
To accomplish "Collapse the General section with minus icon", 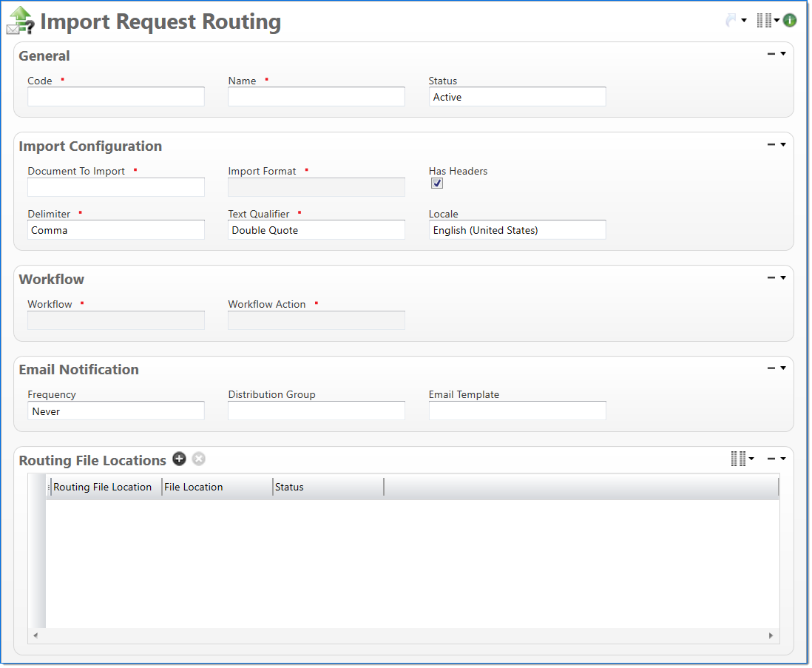I will pyautogui.click(x=771, y=54).
